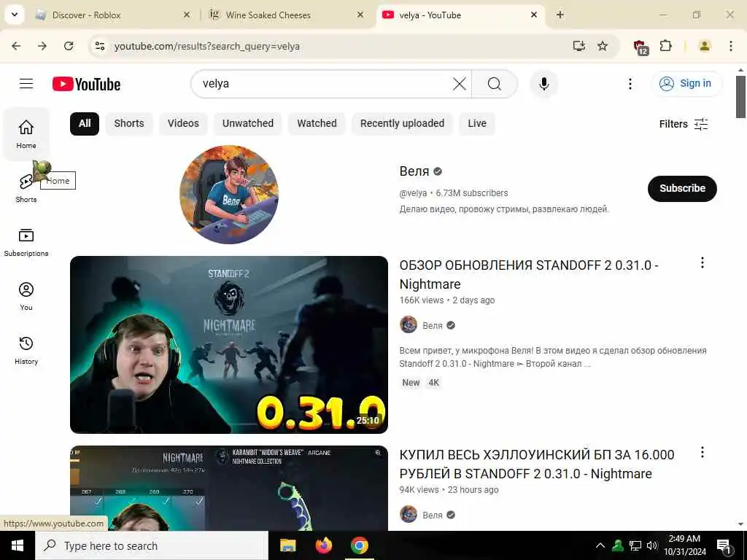The image size is (747, 560).
Task: Open the red extension with badge 12
Action: [640, 47]
